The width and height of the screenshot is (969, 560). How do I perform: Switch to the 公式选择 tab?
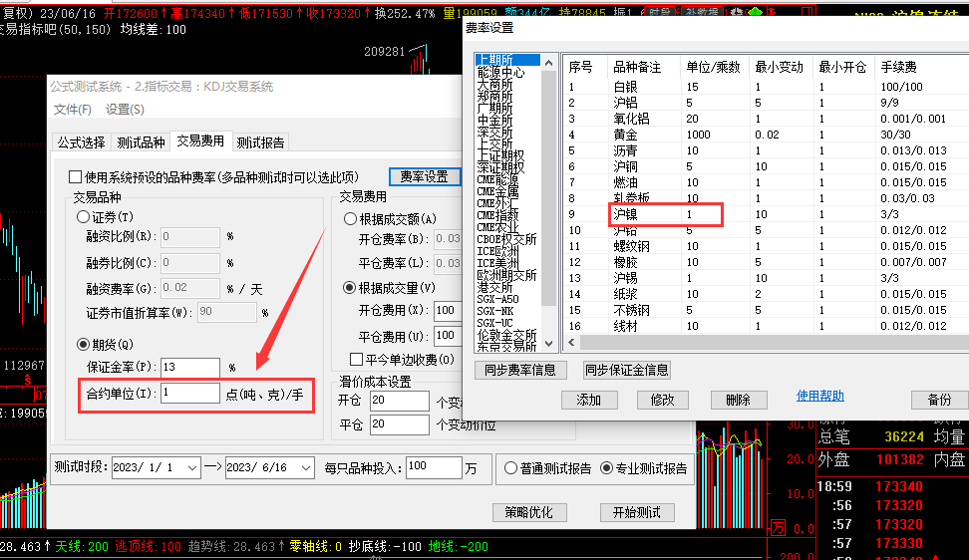[x=81, y=142]
